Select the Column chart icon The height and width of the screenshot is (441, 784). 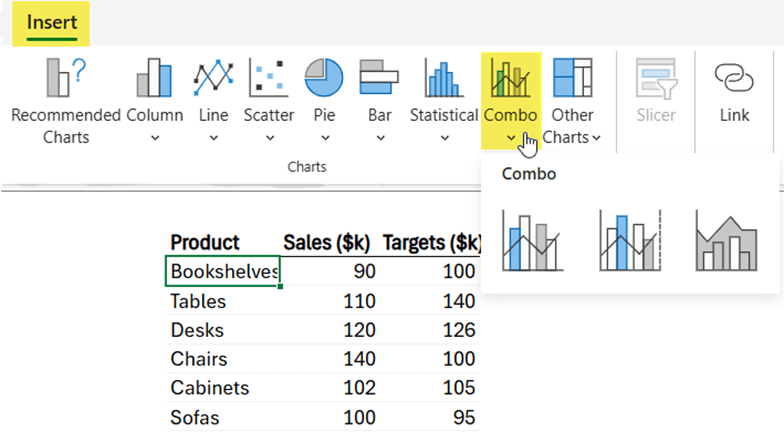pos(154,78)
